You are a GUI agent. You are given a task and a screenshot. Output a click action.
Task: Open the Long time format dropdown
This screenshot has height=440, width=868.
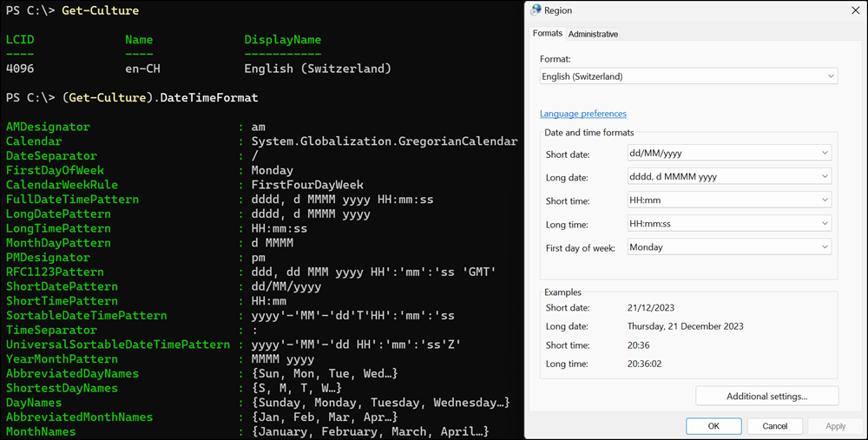(x=728, y=224)
